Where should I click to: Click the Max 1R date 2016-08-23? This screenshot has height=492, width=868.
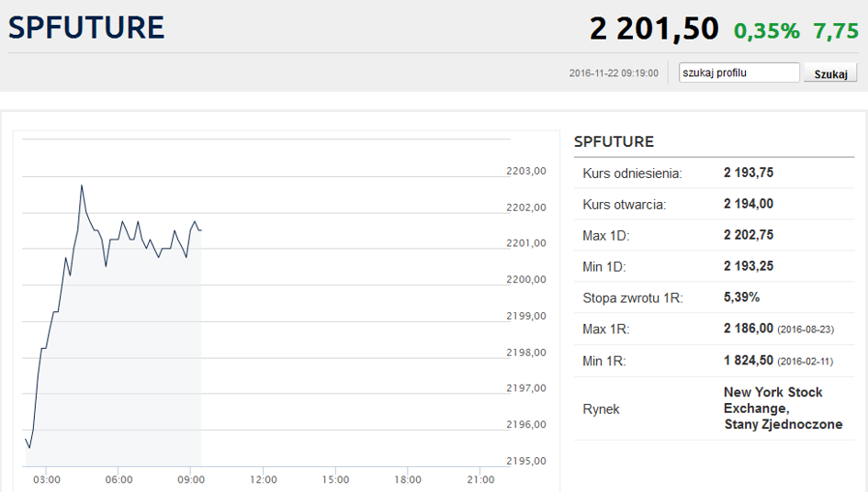[806, 330]
